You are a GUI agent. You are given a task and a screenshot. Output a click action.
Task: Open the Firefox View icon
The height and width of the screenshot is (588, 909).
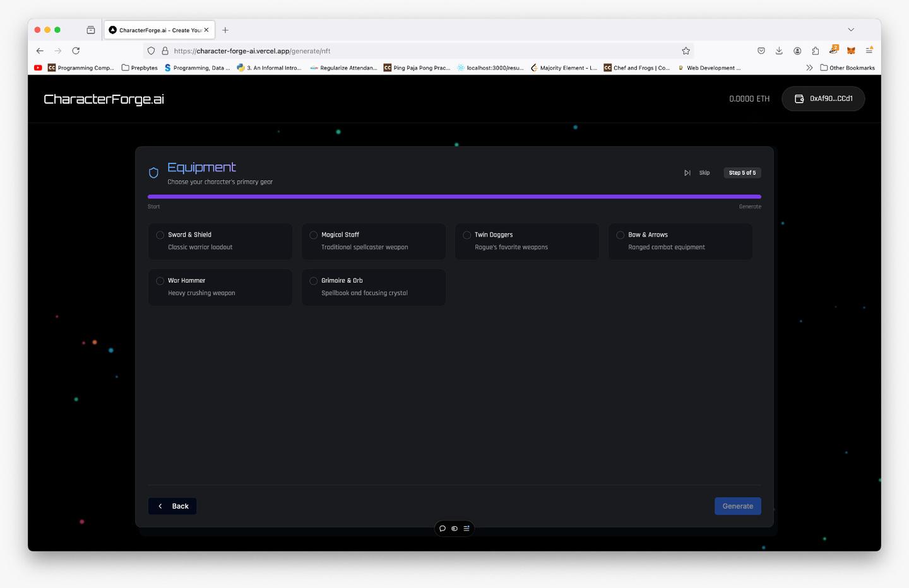pos(91,30)
